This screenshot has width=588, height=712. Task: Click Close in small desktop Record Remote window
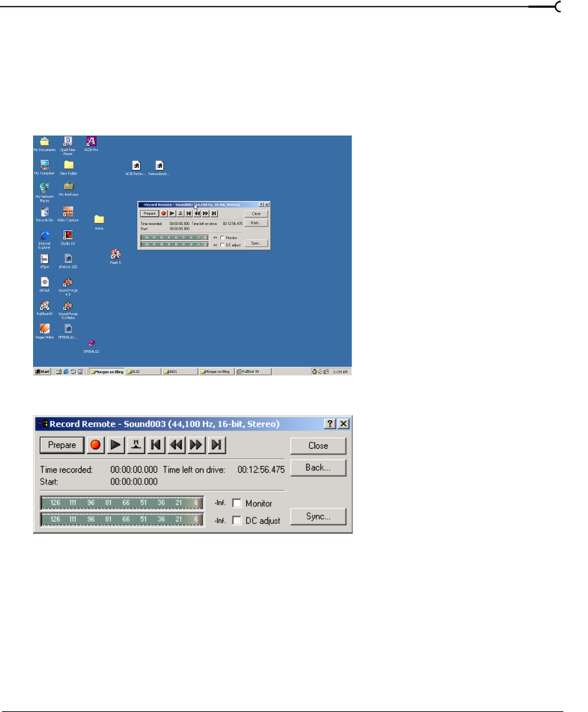point(256,214)
